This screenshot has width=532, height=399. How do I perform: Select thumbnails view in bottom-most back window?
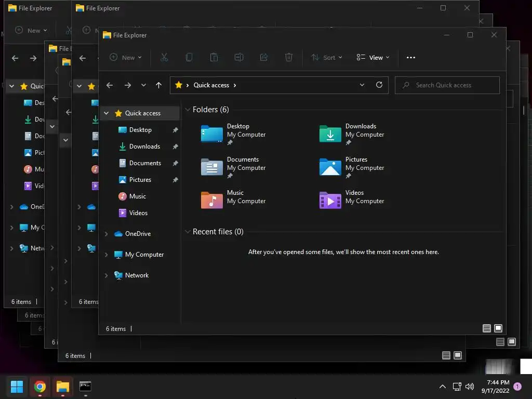[458, 355]
